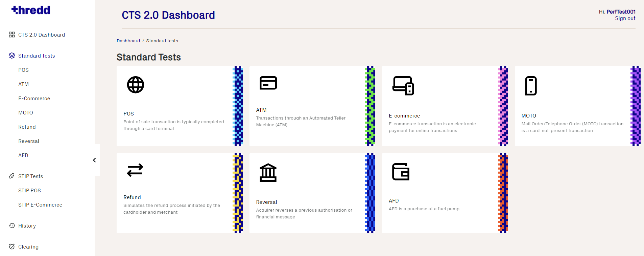Click the Clearing alarm icon
The height and width of the screenshot is (256, 644).
coord(12,247)
